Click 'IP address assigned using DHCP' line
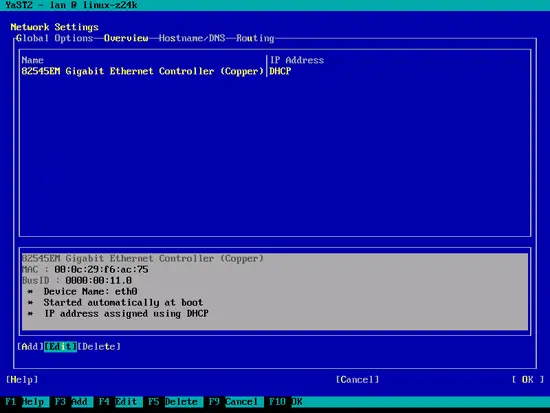 click(x=126, y=313)
